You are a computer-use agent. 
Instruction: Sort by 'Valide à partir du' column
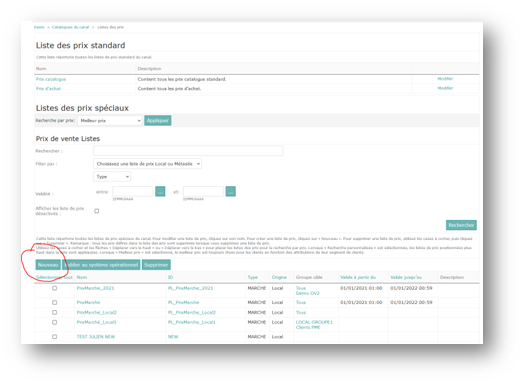pos(358,277)
